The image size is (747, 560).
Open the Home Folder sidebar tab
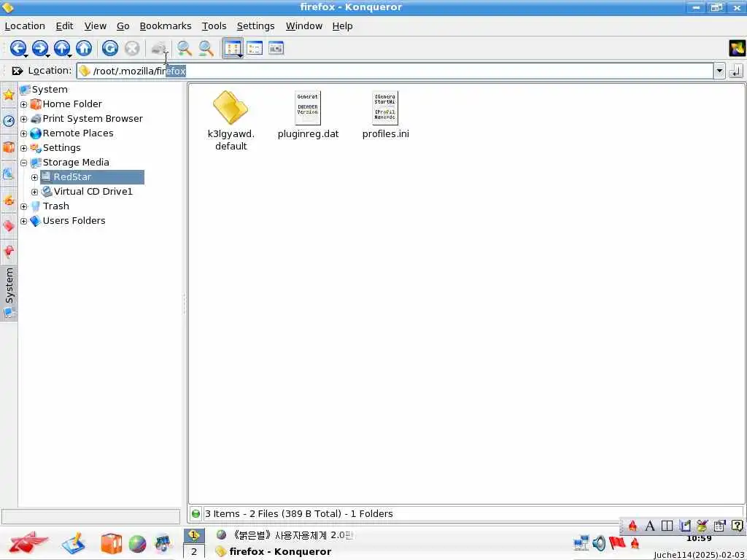pyautogui.click(x=9, y=147)
